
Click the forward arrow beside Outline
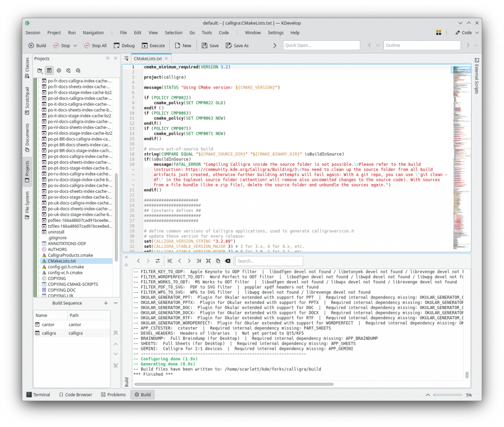tap(468, 45)
